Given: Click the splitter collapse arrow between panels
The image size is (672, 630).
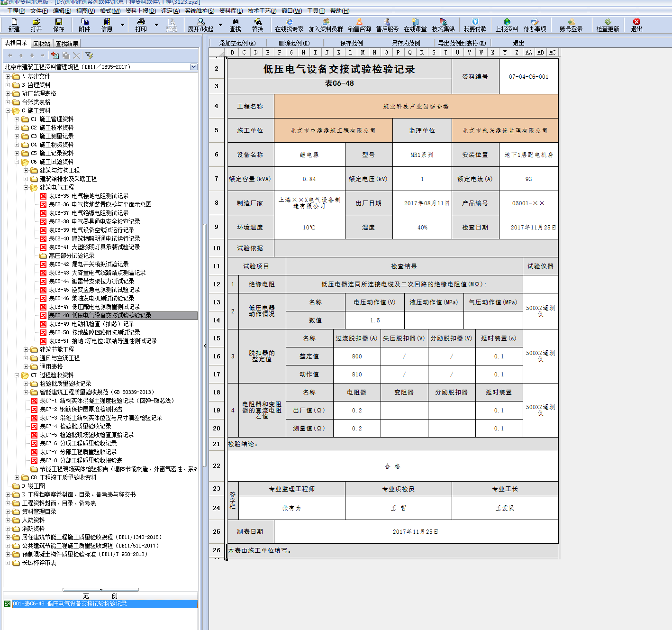Looking at the screenshot, I should [205, 346].
